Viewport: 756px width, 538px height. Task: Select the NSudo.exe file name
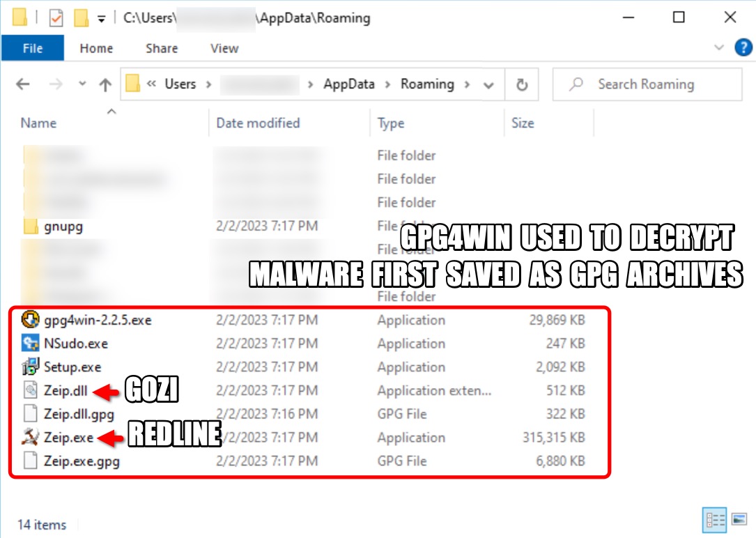click(x=76, y=344)
